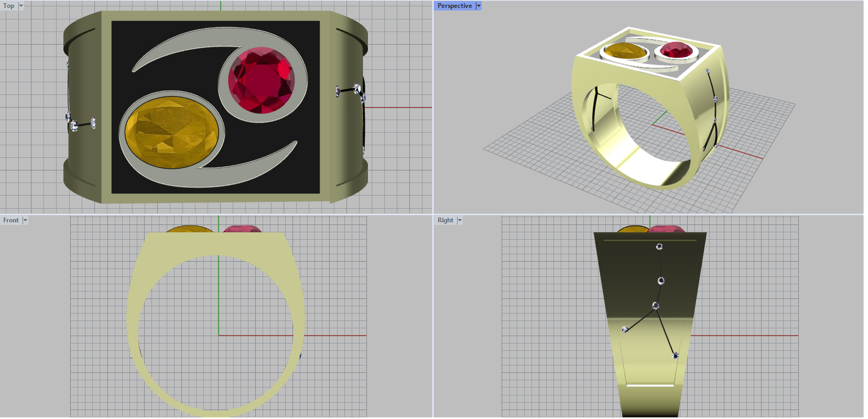
Task: Expand the Right viewport dropdown arrow
Action: click(459, 220)
